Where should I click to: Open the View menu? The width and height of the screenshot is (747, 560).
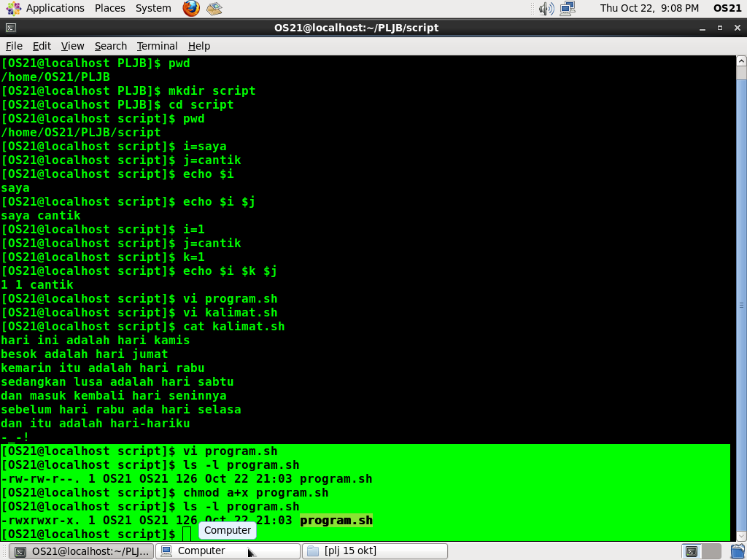coord(72,46)
